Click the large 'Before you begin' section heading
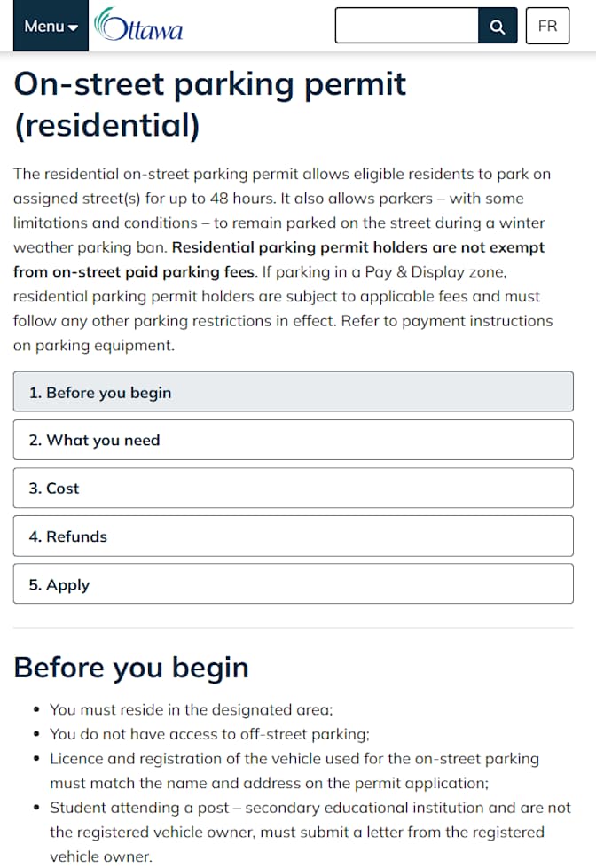The image size is (596, 868). tap(131, 668)
